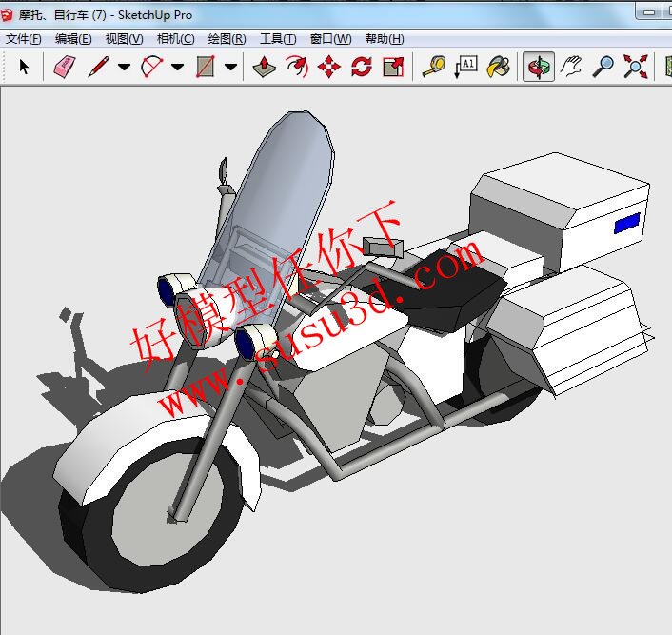Viewport: 672px width, 635px height.
Task: Open the 窗口(W) menu
Action: tap(331, 39)
